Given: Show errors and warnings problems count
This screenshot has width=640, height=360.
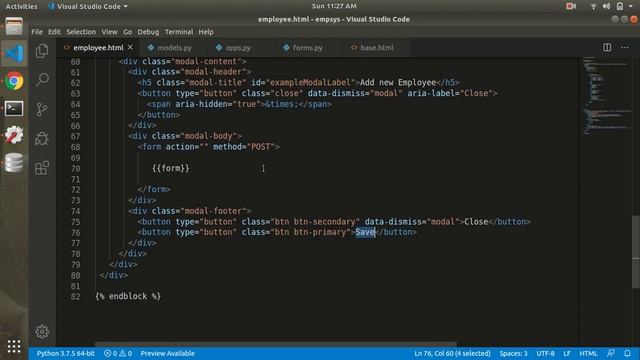Looking at the screenshot, I should [118, 353].
